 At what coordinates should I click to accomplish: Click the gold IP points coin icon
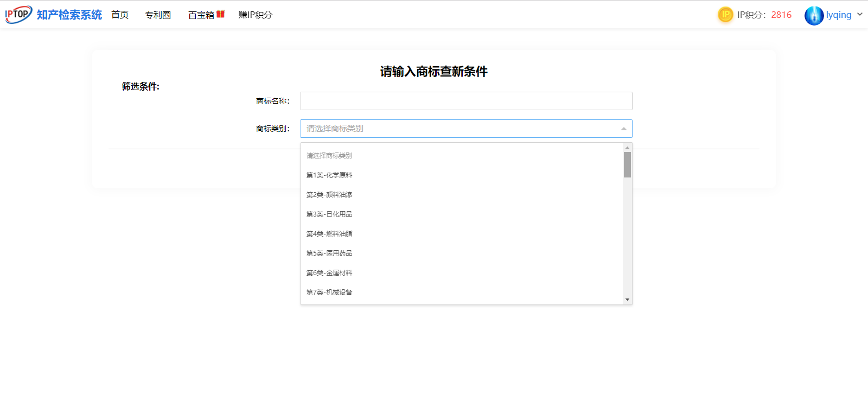[x=725, y=15]
